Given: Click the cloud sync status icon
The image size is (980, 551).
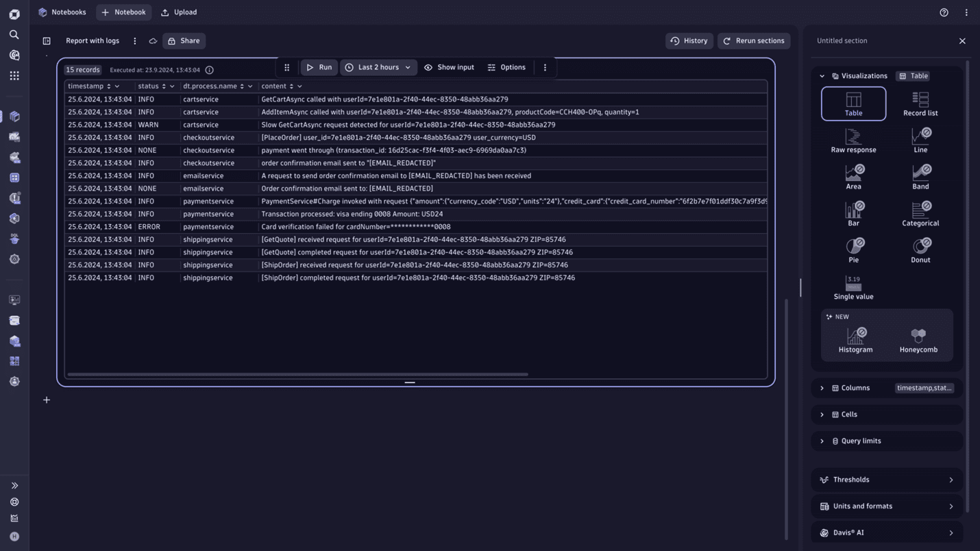Looking at the screenshot, I should (x=153, y=41).
